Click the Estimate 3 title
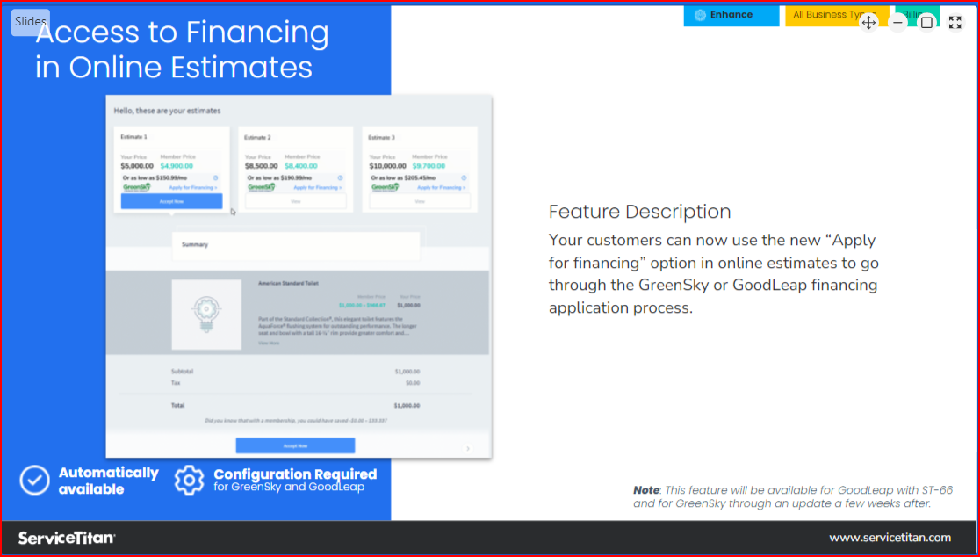The height and width of the screenshot is (557, 980). [381, 138]
